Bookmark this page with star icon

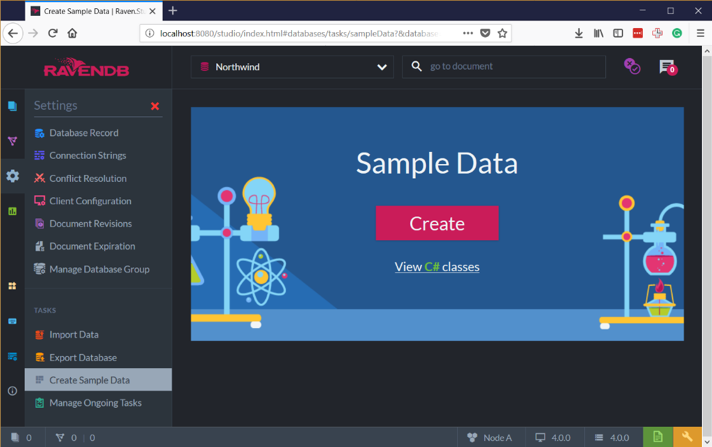pos(502,33)
